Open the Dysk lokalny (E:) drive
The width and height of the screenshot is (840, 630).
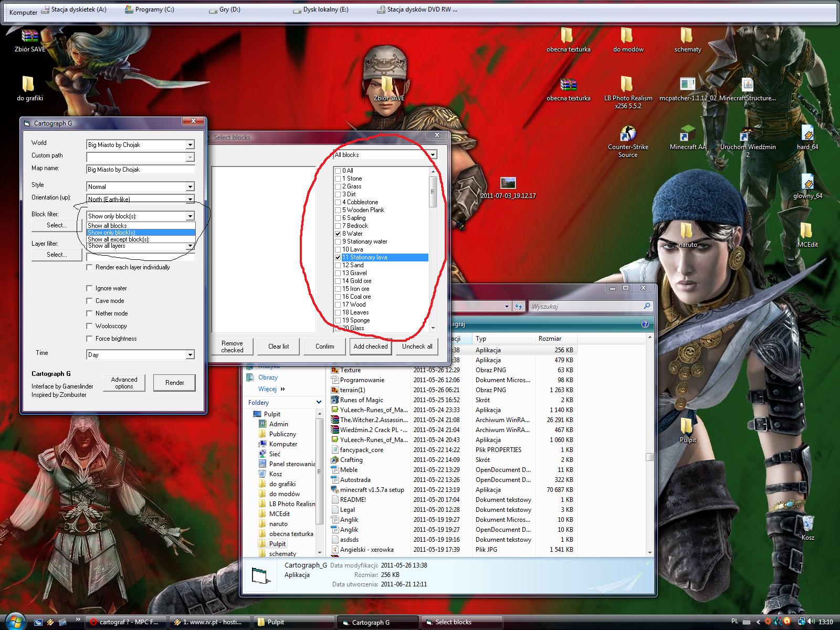(320, 9)
